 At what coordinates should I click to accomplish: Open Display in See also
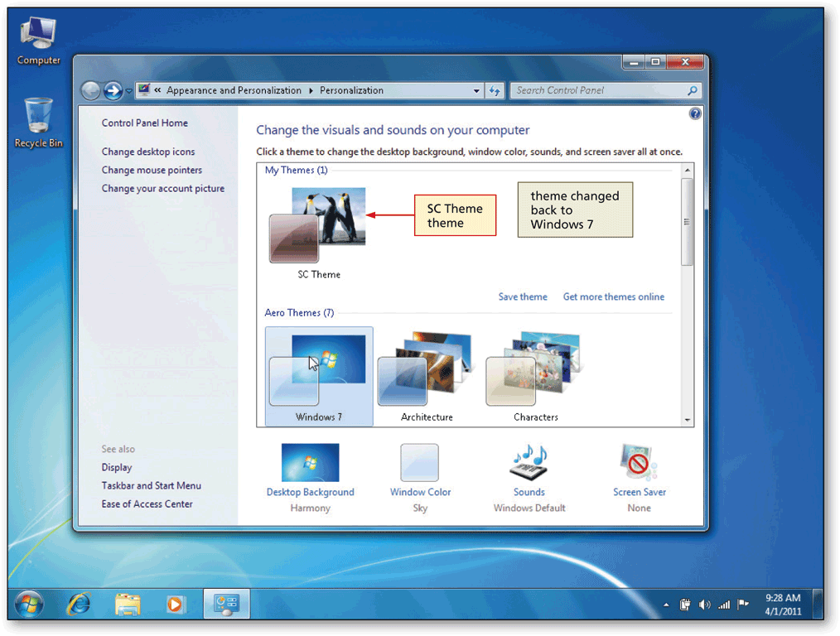[117, 467]
